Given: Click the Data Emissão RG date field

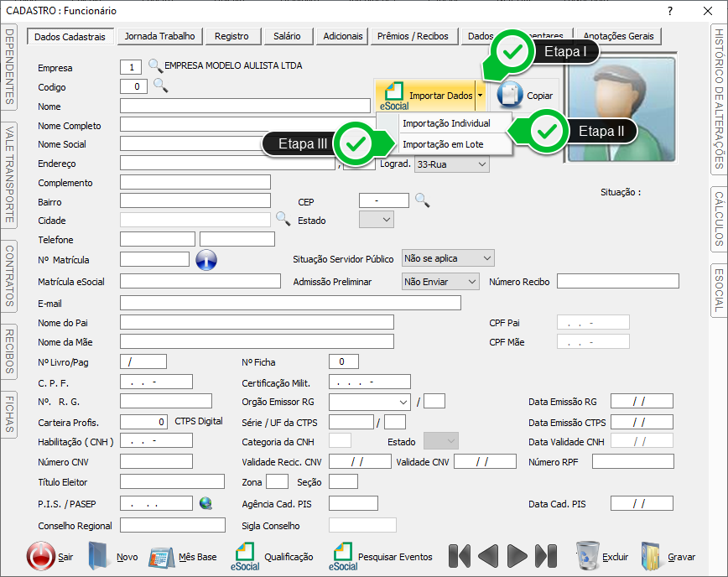Looking at the screenshot, I should 642,401.
